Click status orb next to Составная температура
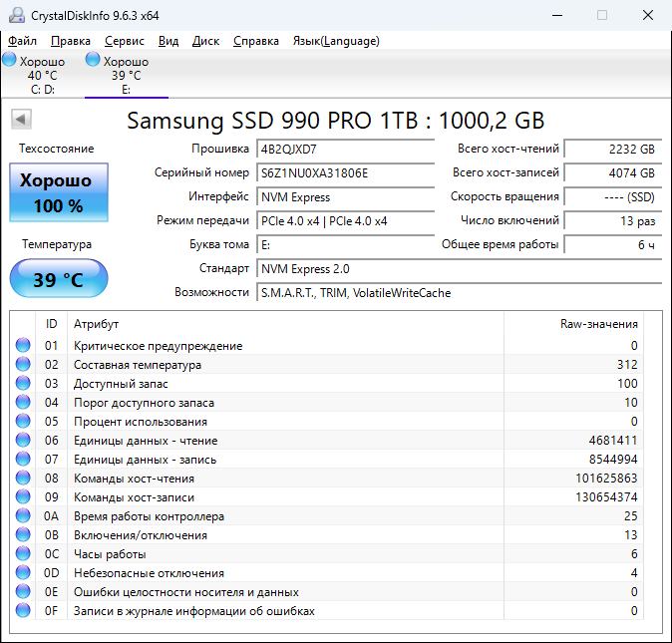Image resolution: width=672 pixels, height=643 pixels. 23,365
